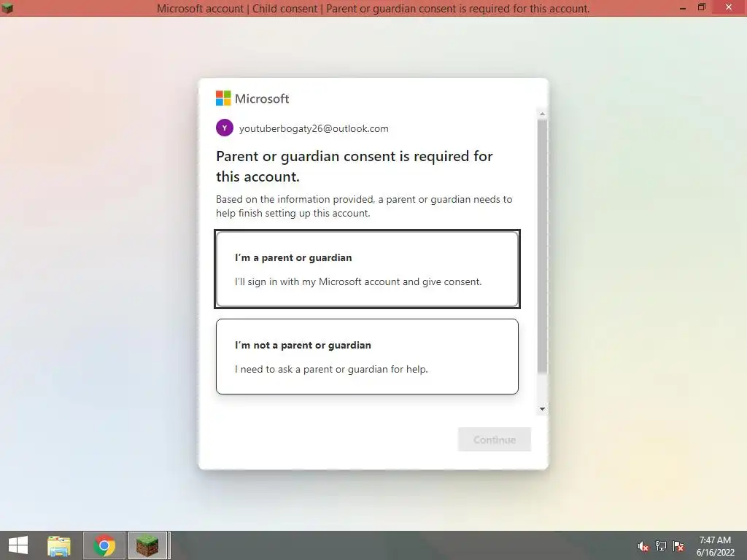The width and height of the screenshot is (747, 560).
Task: Restore down the Microsoft account window
Action: 701,7
